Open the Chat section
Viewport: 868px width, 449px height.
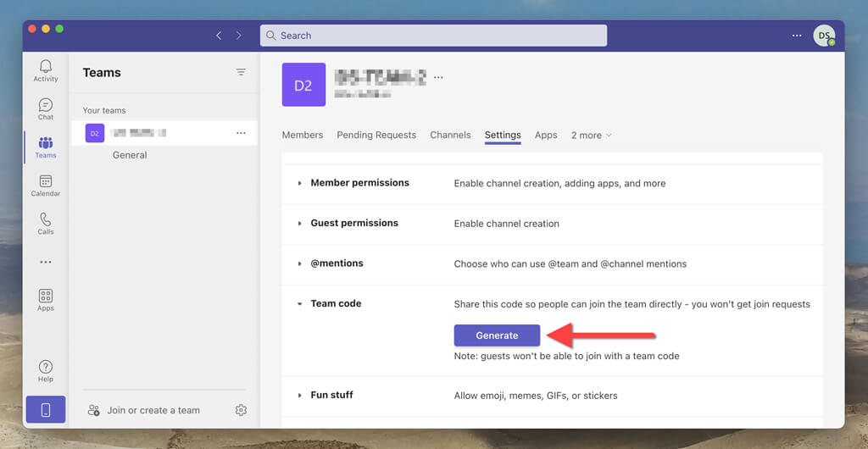(x=46, y=109)
